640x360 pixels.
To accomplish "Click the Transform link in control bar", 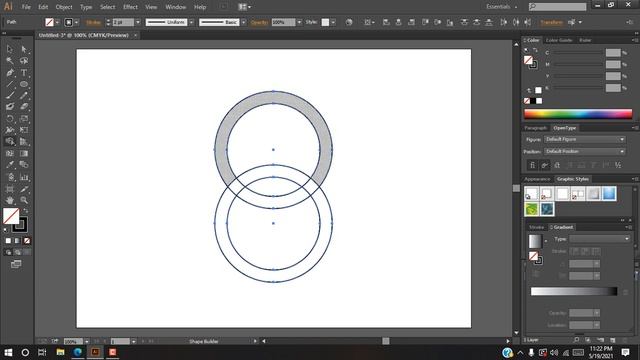I will coord(551,22).
